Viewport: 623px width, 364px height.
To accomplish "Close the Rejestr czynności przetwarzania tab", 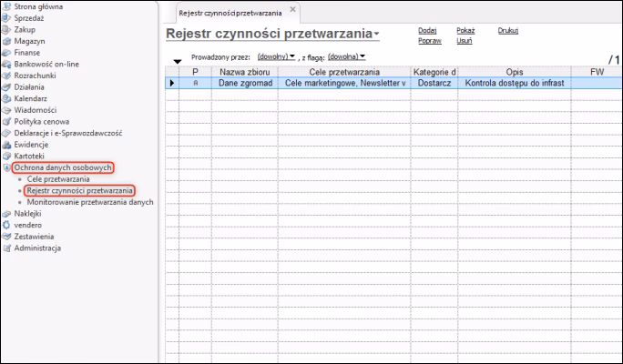I will pyautogui.click(x=292, y=9).
